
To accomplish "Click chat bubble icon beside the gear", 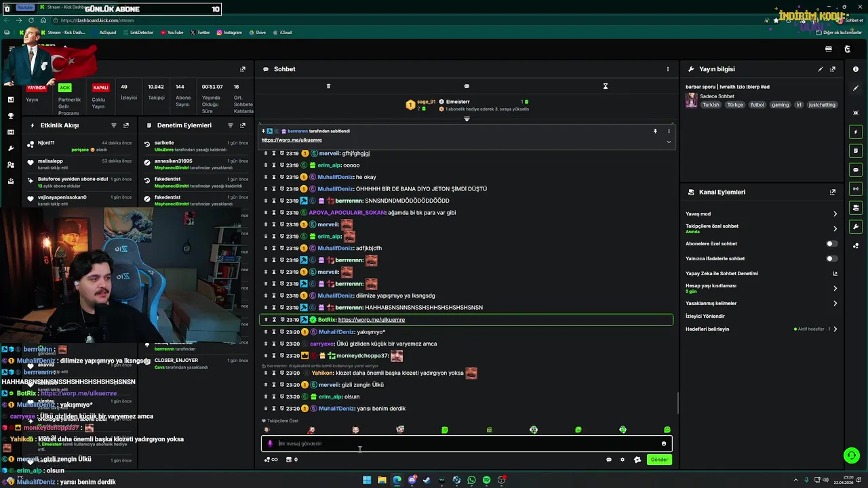I will click(x=609, y=460).
